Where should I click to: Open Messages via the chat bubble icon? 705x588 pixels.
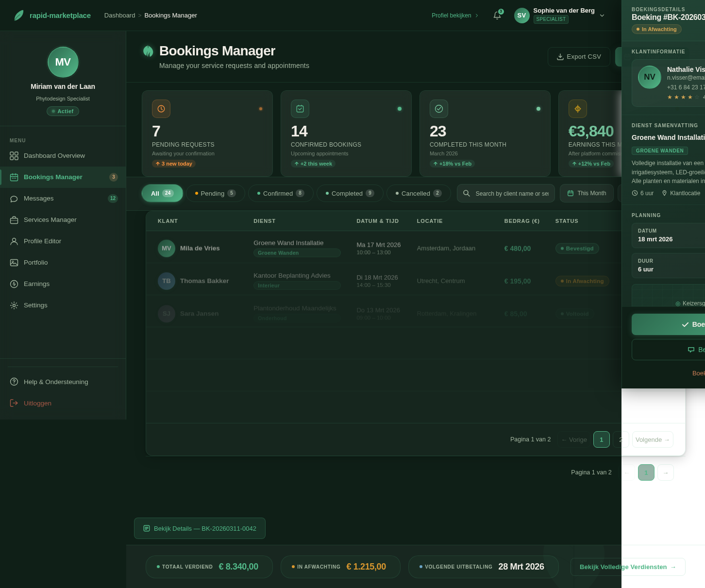click(14, 199)
